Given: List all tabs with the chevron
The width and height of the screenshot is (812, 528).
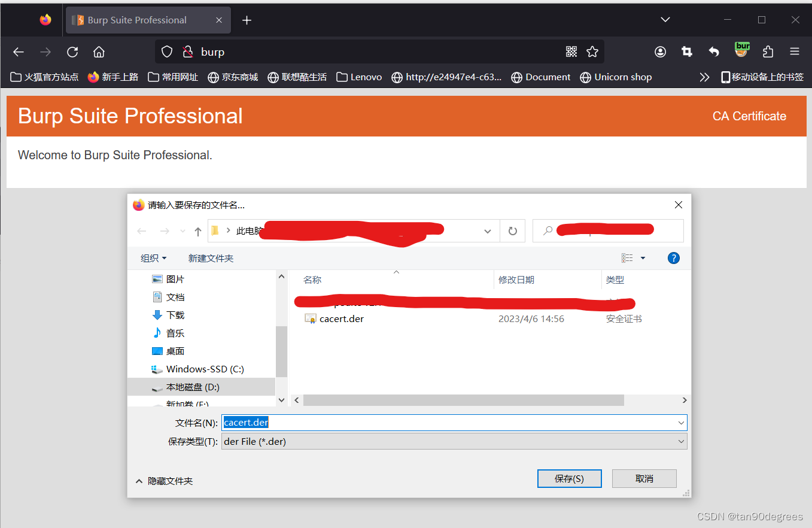Looking at the screenshot, I should coord(665,20).
